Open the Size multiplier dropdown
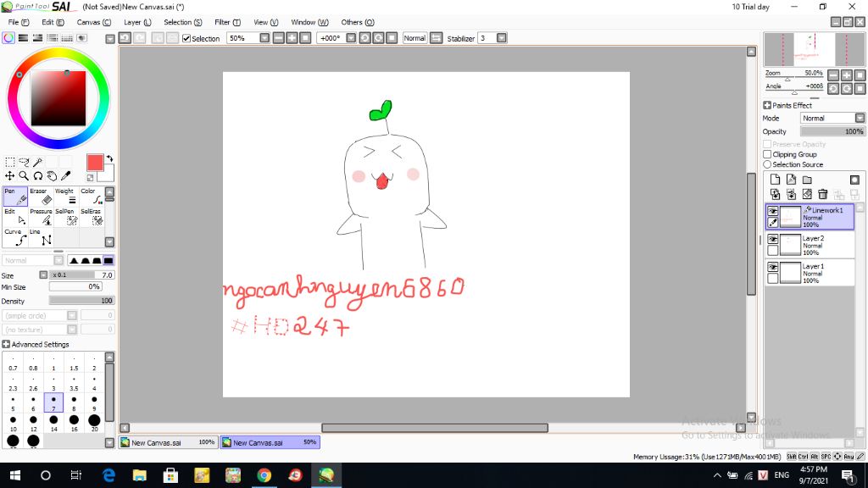Image resolution: width=868 pixels, height=488 pixels. click(x=43, y=275)
